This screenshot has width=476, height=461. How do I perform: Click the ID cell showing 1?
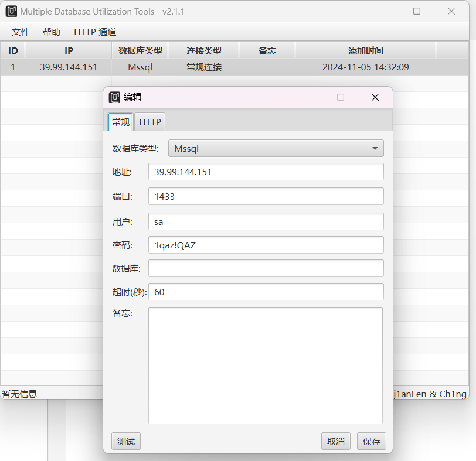(x=13, y=67)
